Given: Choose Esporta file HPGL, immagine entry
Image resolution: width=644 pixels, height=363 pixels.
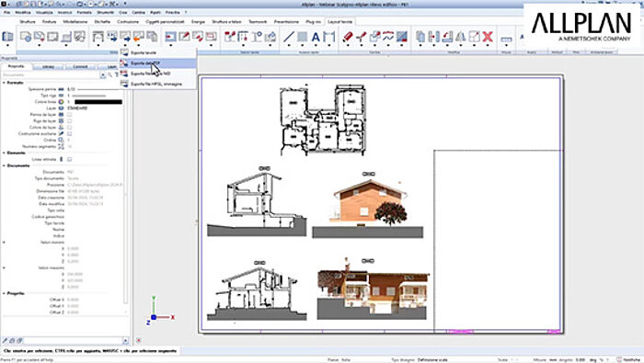Looking at the screenshot, I should 157,84.
